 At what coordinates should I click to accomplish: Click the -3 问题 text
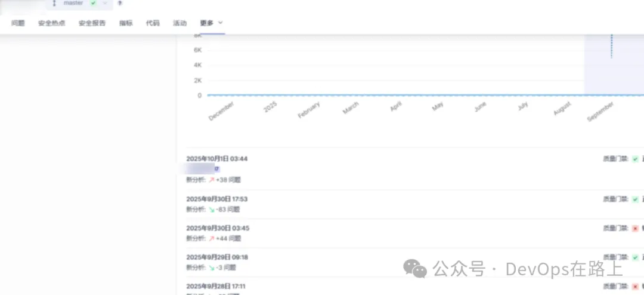coord(227,268)
